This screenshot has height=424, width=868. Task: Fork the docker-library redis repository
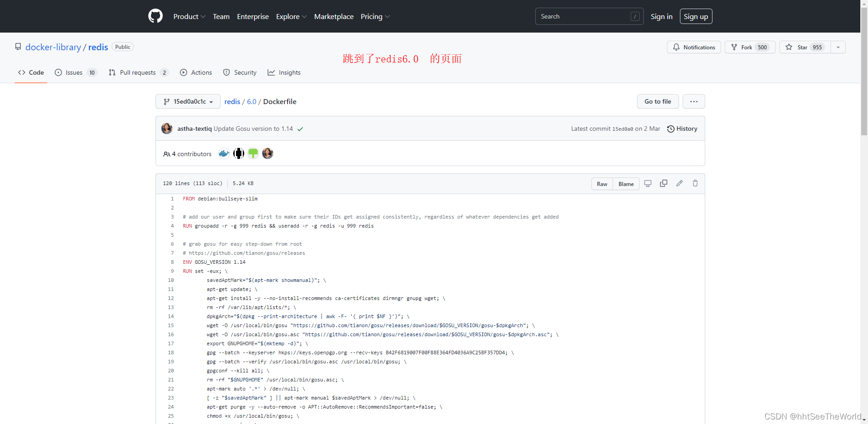pyautogui.click(x=750, y=47)
